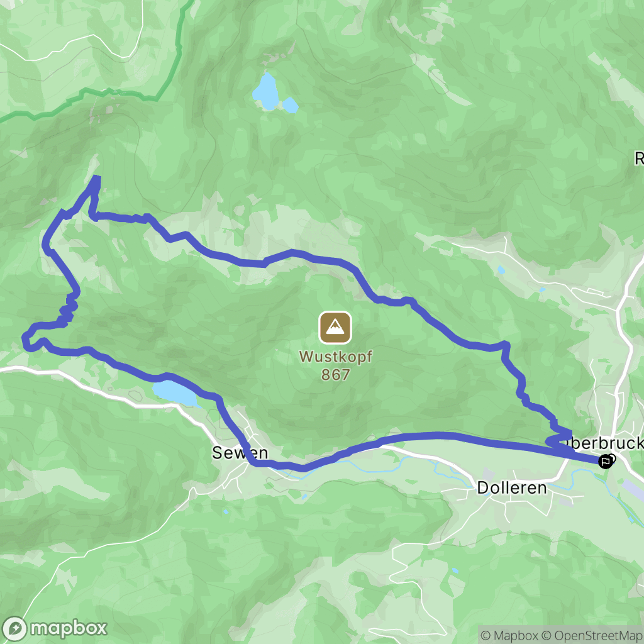The image size is (644, 644).
Task: Click the small pond beside the large northern lake
Action: [291, 105]
